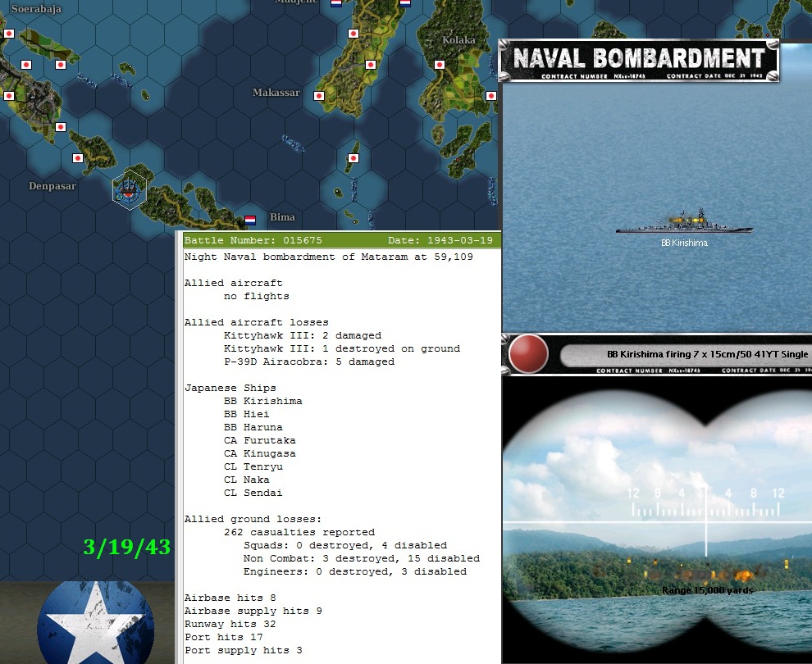Viewport: 812px width, 664px height.
Task: Select the Japanese flag base below Kolaka label
Action: pos(440,65)
